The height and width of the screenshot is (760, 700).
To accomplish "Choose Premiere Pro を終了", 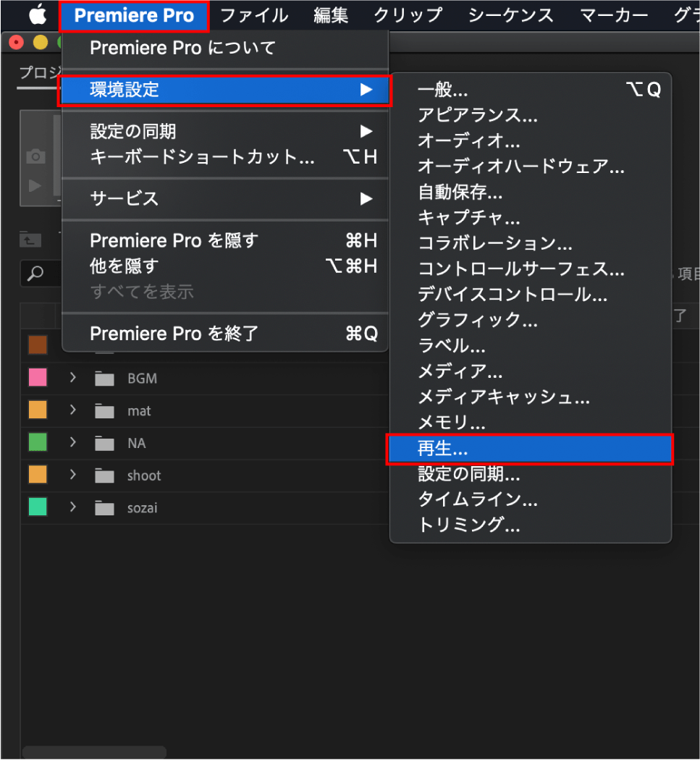I will tap(225, 334).
